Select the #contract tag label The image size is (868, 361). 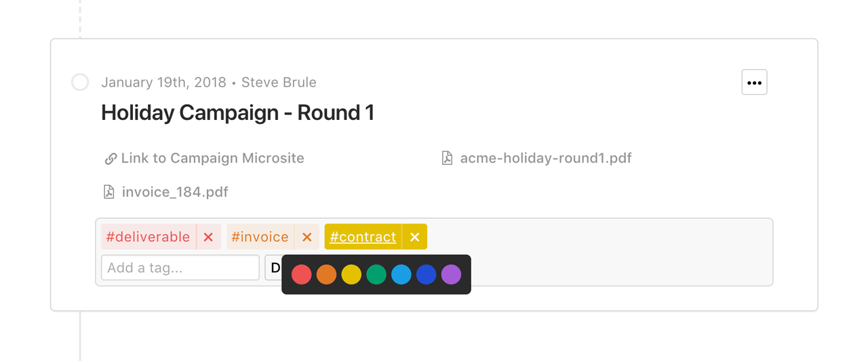coord(363,237)
